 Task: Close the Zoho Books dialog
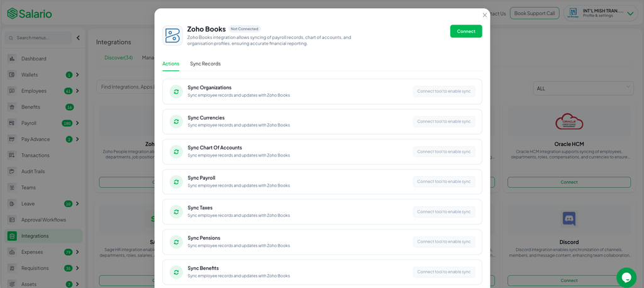click(x=485, y=15)
